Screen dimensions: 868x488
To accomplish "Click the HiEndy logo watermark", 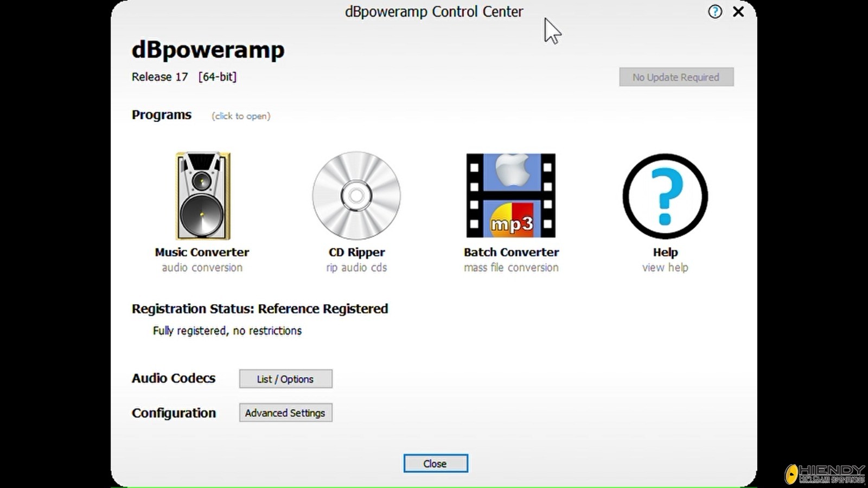I will coord(825,473).
